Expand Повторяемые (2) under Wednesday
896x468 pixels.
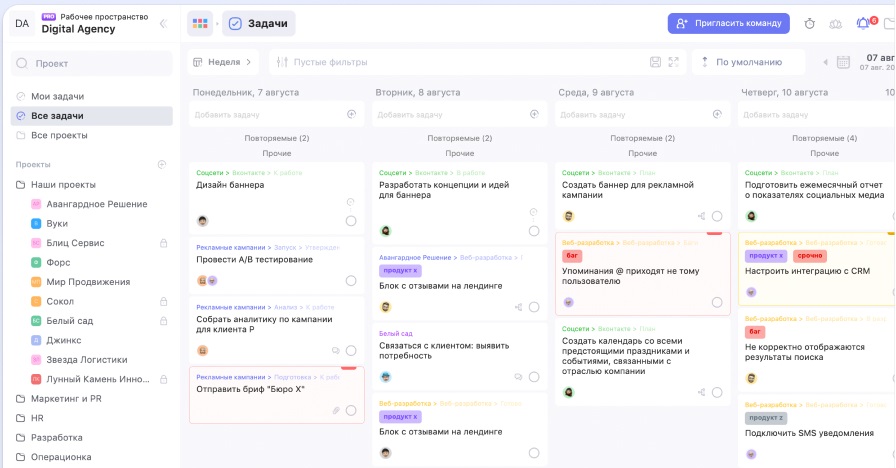coord(642,138)
